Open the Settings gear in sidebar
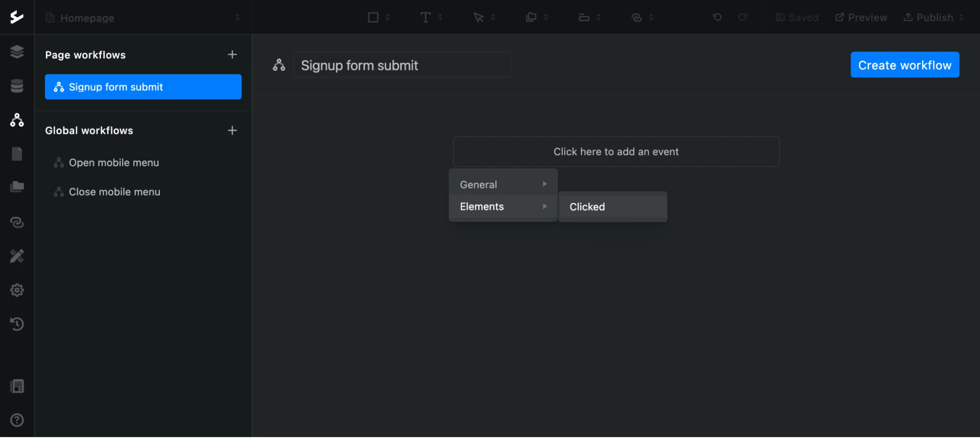 (x=17, y=290)
